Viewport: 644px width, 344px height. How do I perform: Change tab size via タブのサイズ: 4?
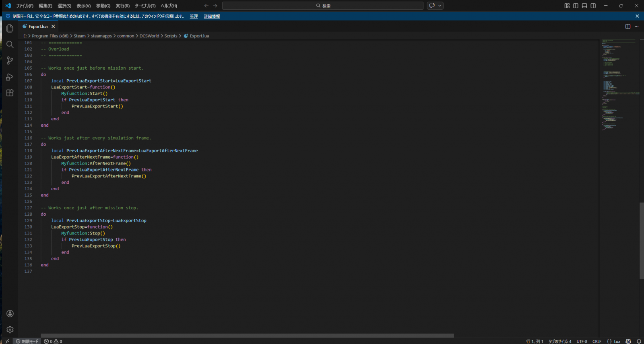pyautogui.click(x=560, y=341)
